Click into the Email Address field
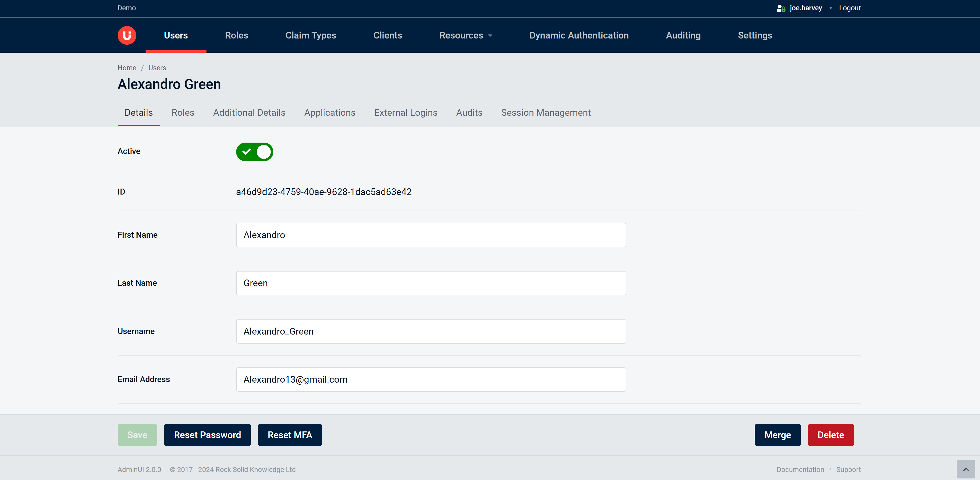The height and width of the screenshot is (480, 980). 431,379
